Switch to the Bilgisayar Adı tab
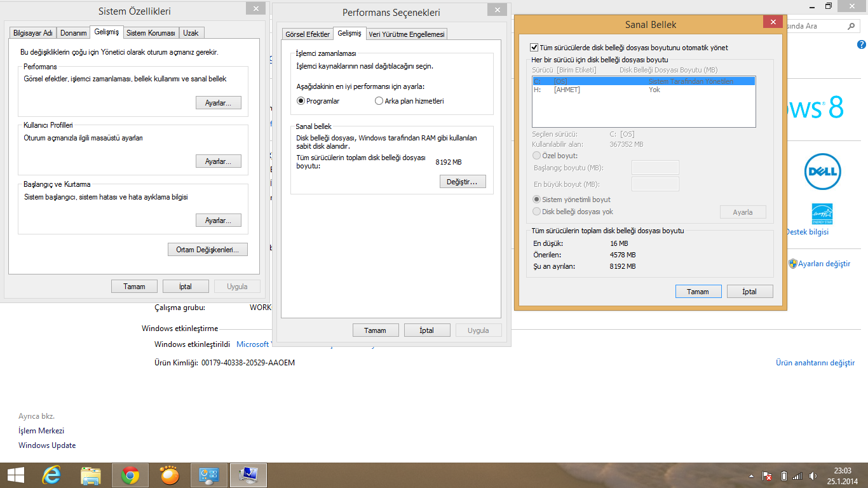The width and height of the screenshot is (868, 488). pos(34,33)
